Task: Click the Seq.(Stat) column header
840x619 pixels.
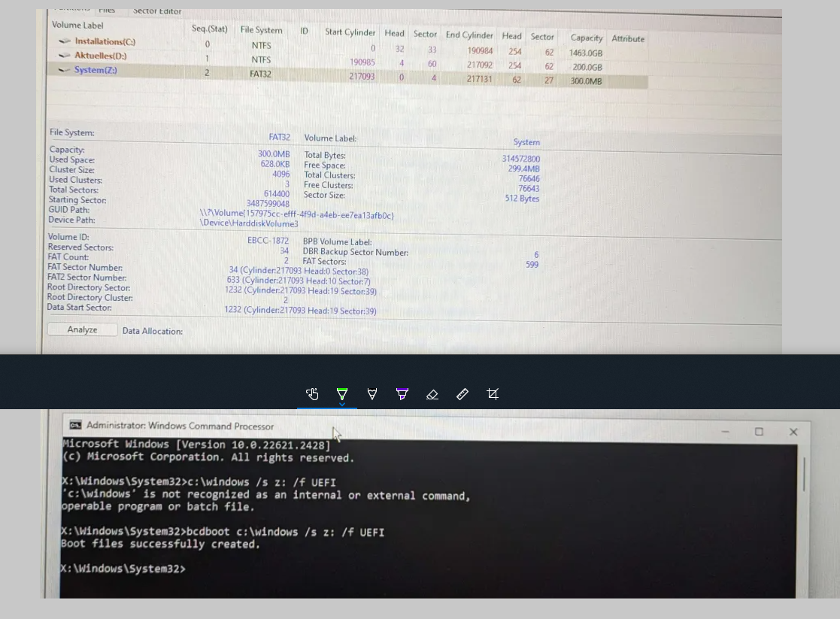Action: click(210, 29)
